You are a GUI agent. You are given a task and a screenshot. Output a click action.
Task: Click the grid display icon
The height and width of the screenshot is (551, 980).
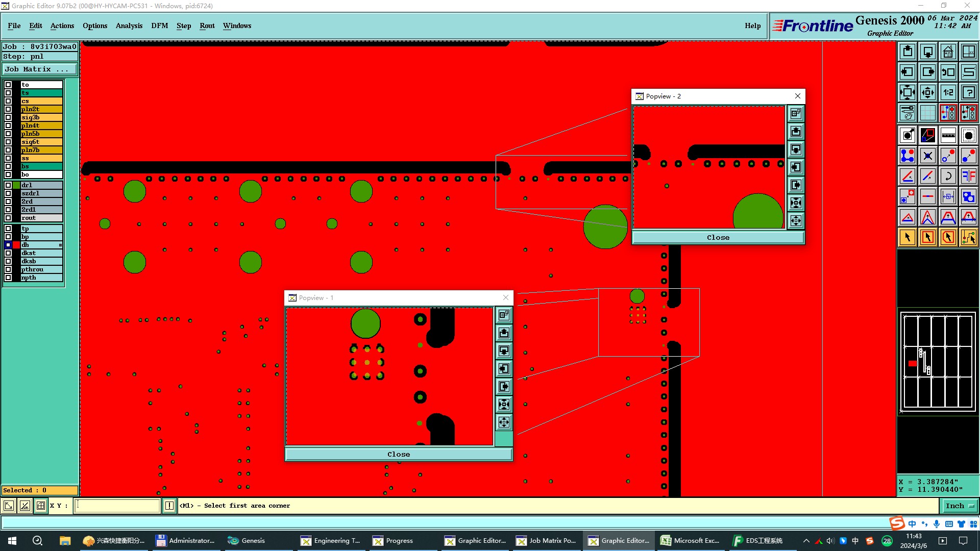tap(927, 113)
